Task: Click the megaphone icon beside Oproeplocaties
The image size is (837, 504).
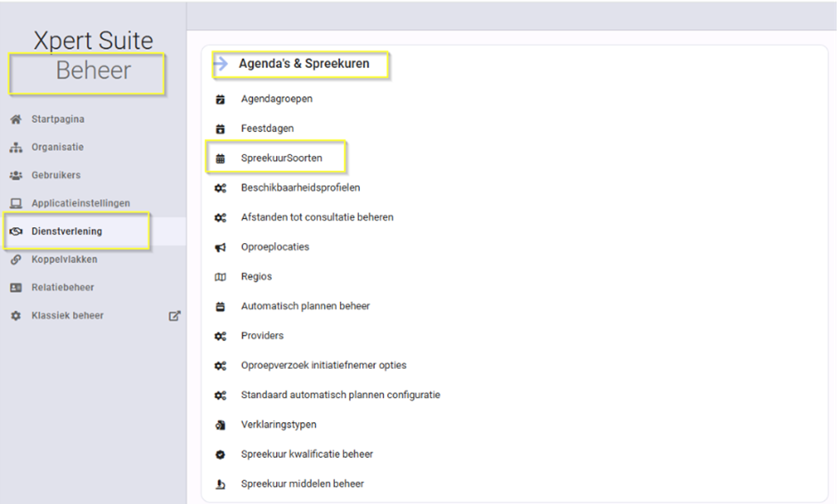Action: (221, 248)
